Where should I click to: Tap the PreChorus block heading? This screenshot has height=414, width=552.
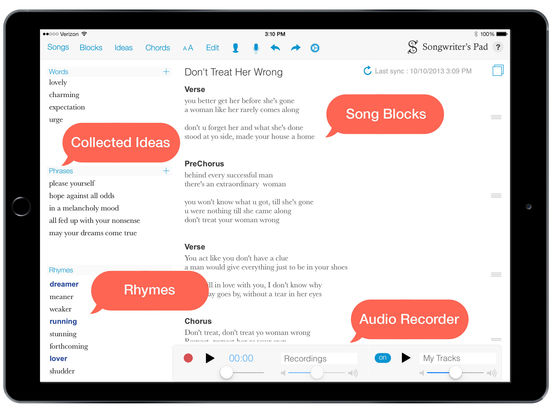(x=204, y=164)
